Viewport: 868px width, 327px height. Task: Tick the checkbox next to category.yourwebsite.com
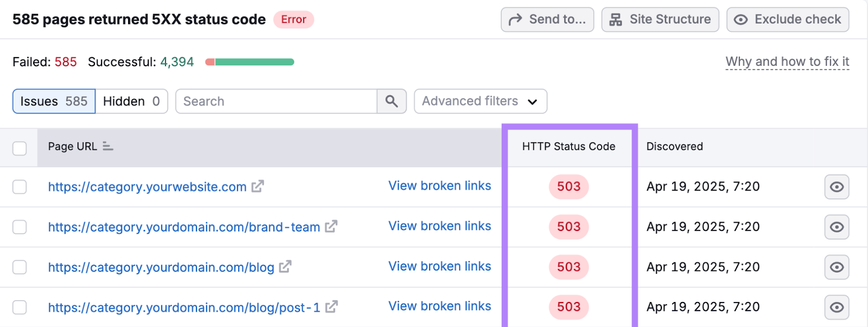20,187
